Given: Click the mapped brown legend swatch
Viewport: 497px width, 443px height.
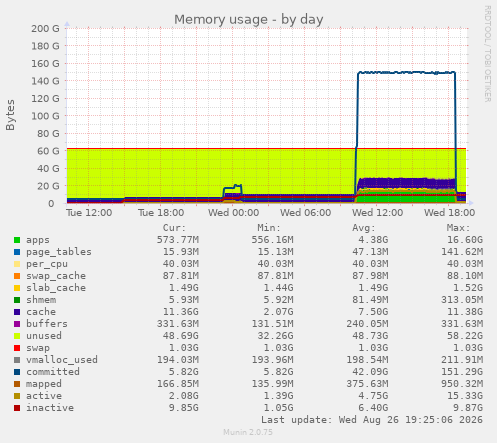Looking at the screenshot, I should (17, 384).
